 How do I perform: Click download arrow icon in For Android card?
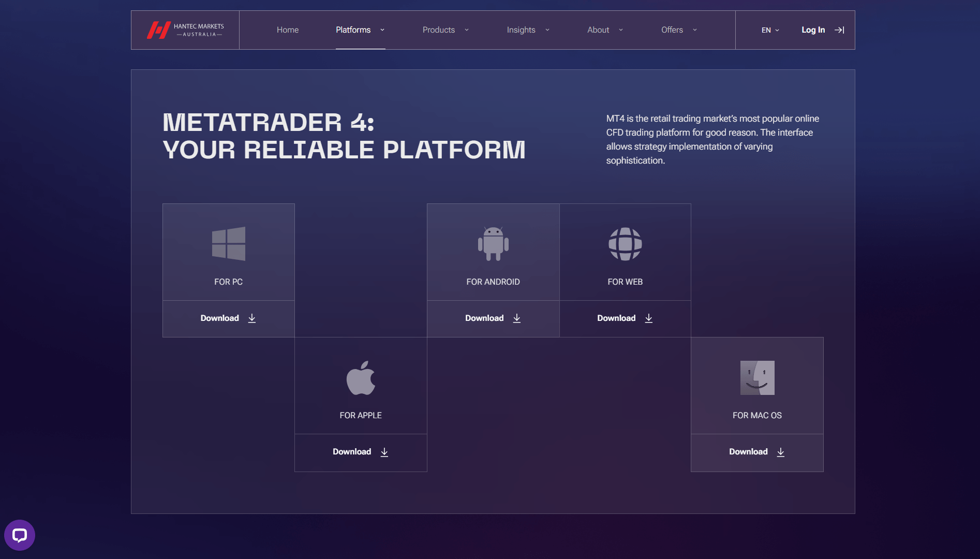point(516,318)
